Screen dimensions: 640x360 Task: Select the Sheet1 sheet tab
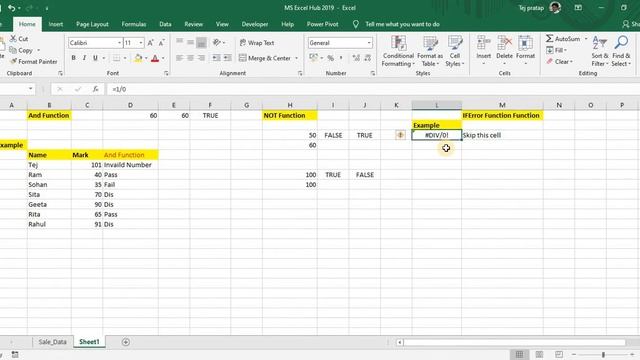(x=89, y=342)
